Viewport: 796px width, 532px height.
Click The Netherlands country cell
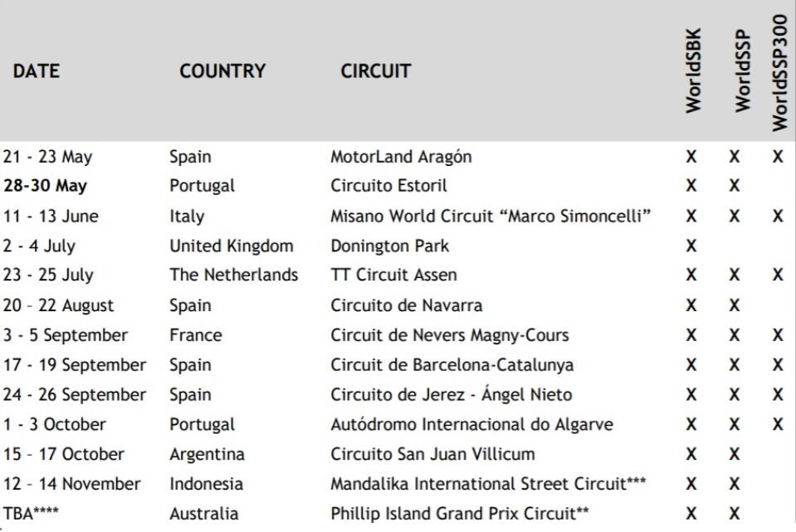coord(233,275)
